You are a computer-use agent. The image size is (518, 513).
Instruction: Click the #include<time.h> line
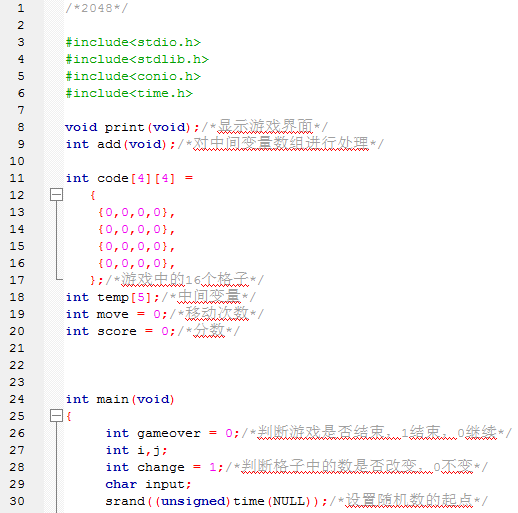click(x=129, y=93)
